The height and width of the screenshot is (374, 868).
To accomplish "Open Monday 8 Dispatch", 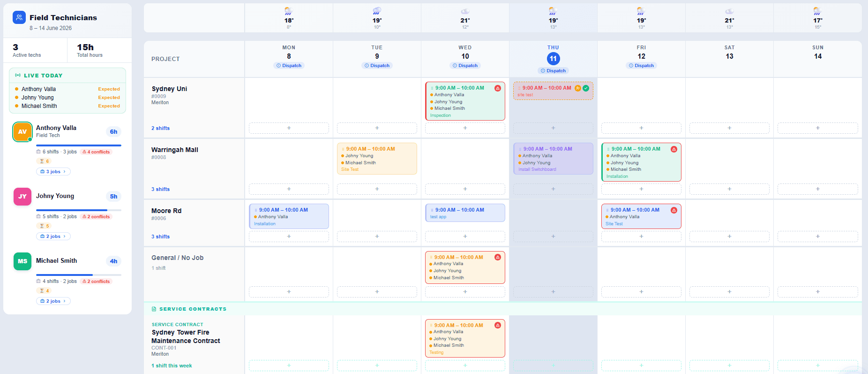I will (x=289, y=66).
